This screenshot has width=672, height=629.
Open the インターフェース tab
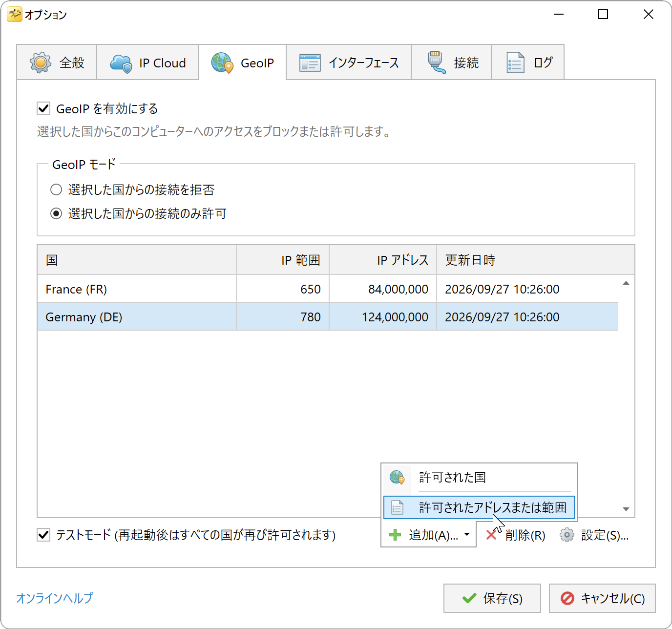pos(349,62)
